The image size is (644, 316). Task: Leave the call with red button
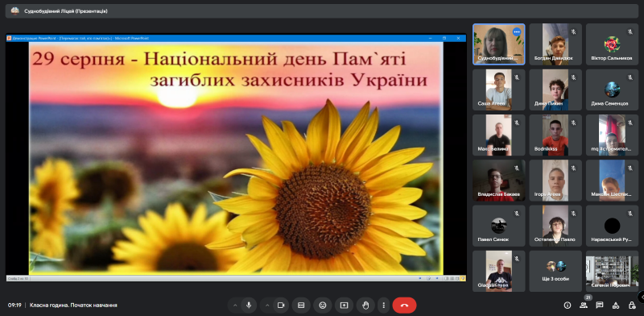coord(404,306)
